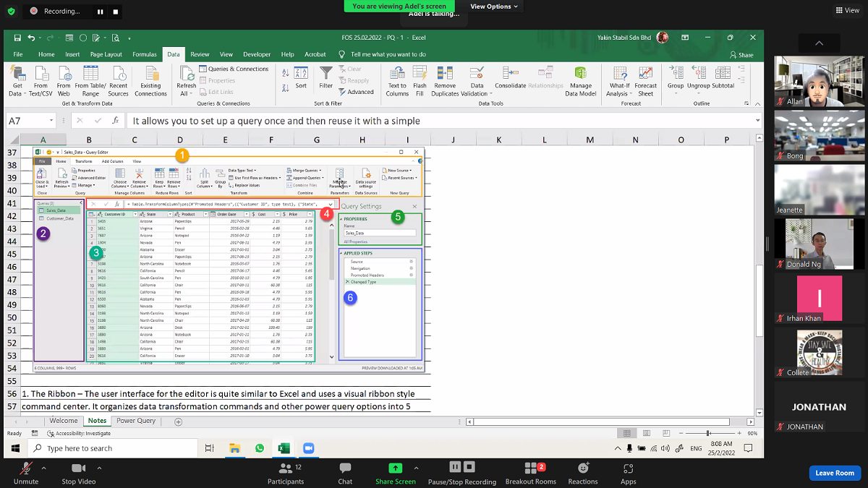The height and width of the screenshot is (488, 868).
Task: Open the Name Box dropdown
Action: tap(51, 121)
